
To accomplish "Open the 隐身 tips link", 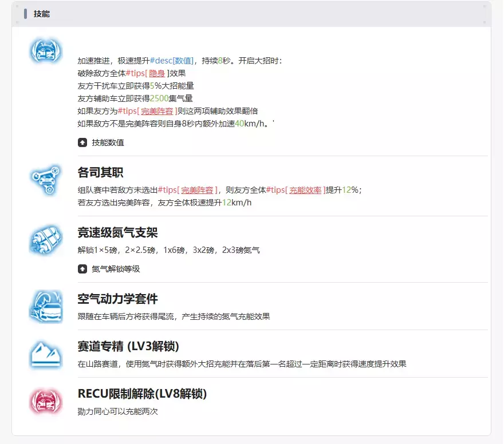I will point(157,73).
